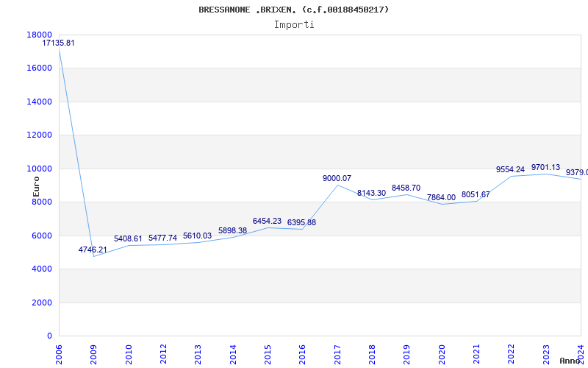
Task: Select the data label 4746.21
Action: coord(93,250)
